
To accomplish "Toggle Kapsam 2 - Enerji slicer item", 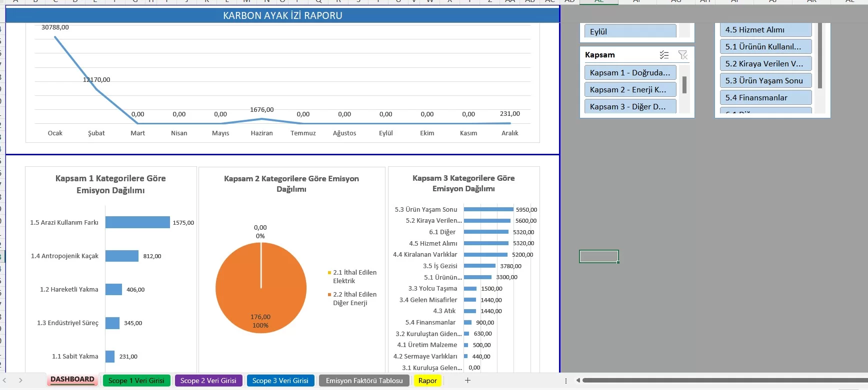I will 629,90.
